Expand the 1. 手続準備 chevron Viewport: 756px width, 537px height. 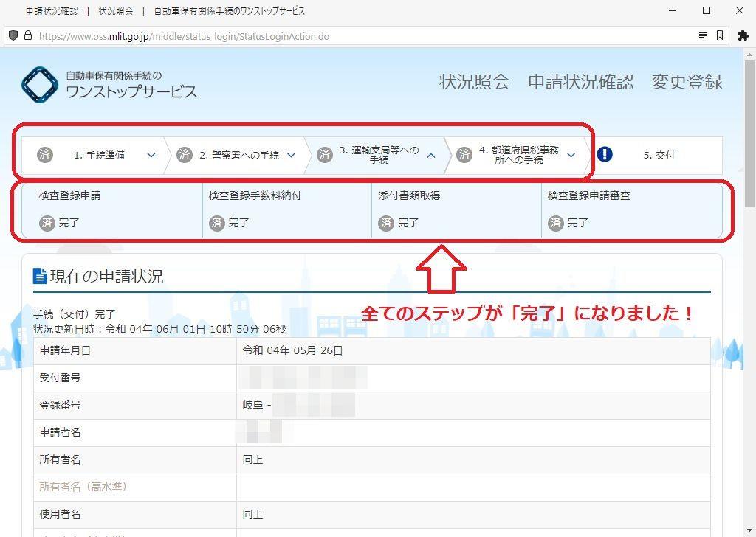pos(151,155)
